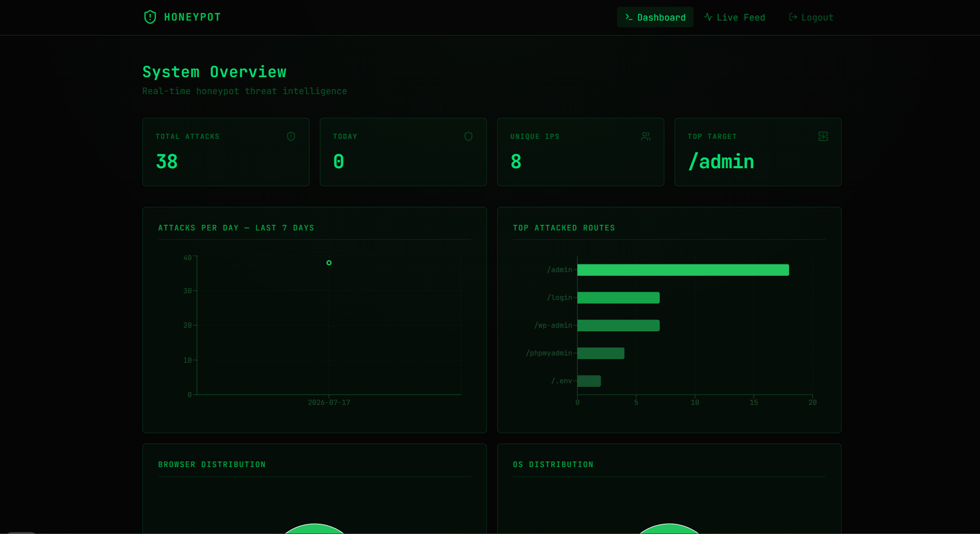Click the 2026-07-17 date axis label
Image resolution: width=980 pixels, height=534 pixels.
point(329,402)
